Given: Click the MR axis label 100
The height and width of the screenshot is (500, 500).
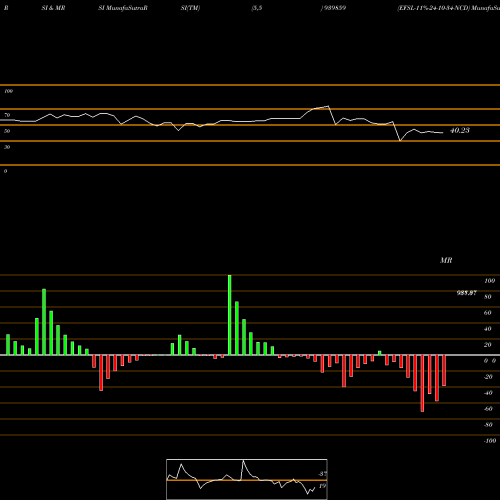Looking at the screenshot, I should [x=489, y=281].
